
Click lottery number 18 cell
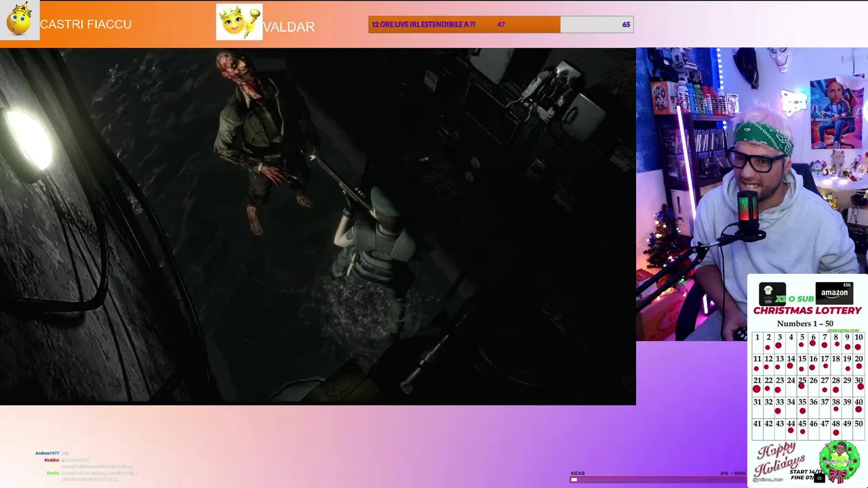tap(836, 364)
